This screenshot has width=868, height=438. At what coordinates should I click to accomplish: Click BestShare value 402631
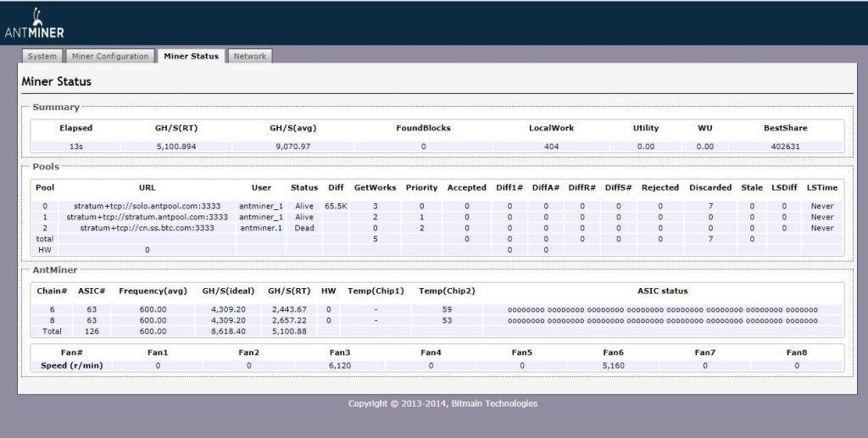785,147
